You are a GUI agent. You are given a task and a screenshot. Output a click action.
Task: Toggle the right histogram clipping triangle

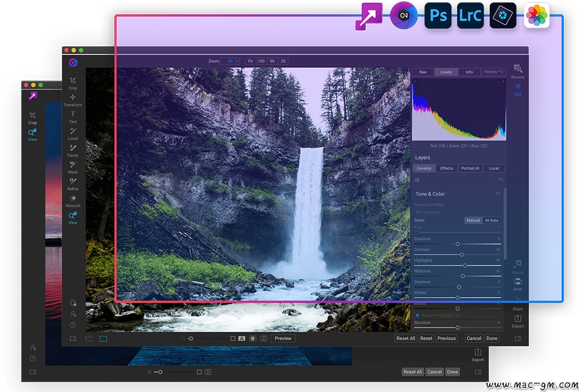503,81
